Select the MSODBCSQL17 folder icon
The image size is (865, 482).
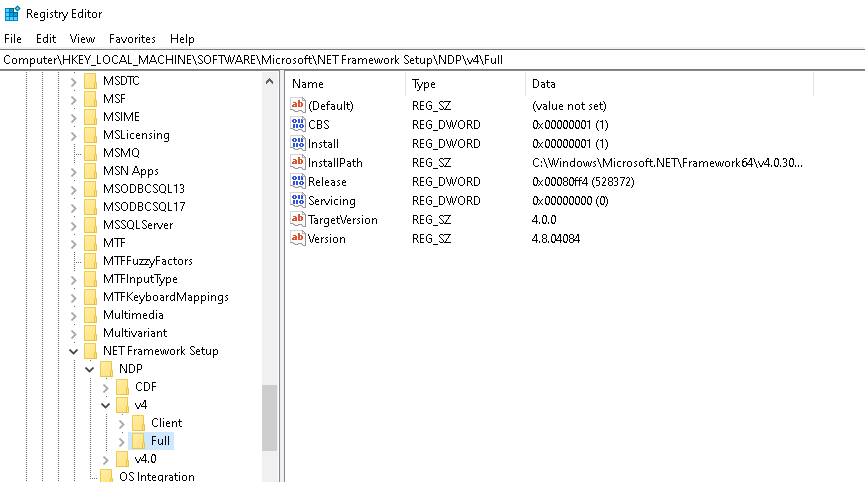(x=90, y=207)
